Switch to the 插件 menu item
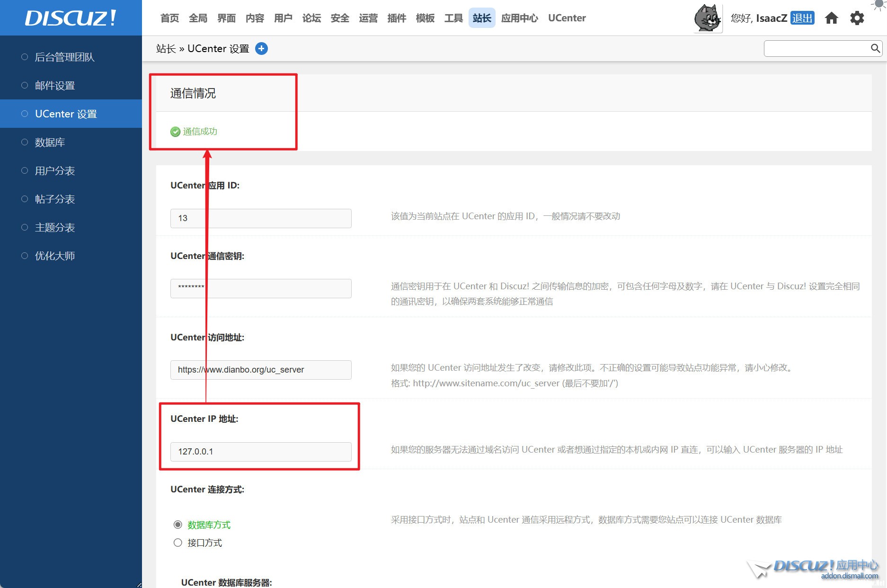 point(396,18)
